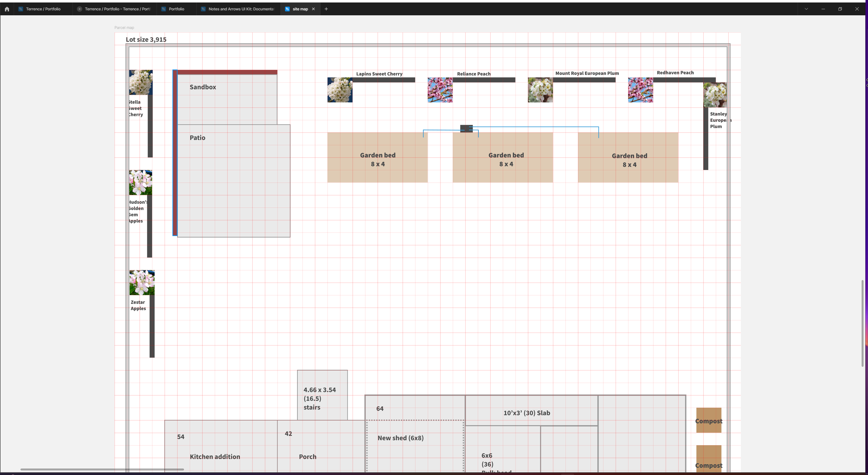Click the Lot size 3,915 text
The image size is (868, 475).
[x=146, y=39]
